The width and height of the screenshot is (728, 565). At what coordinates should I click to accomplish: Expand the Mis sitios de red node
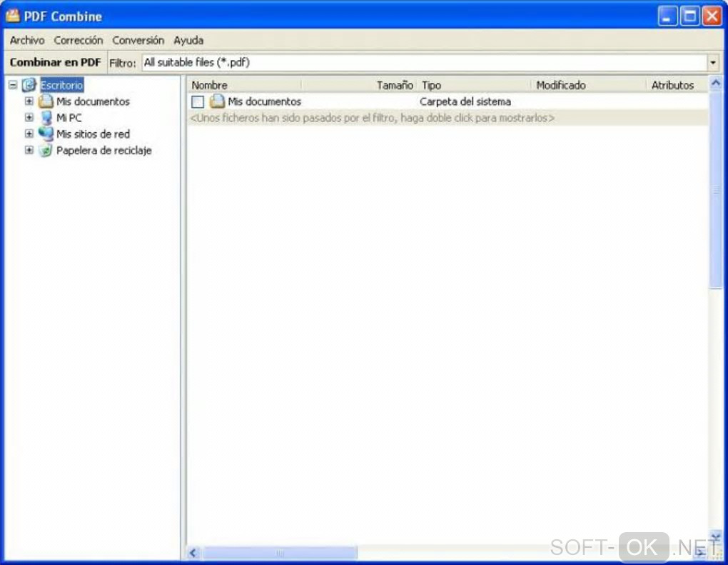(x=29, y=134)
